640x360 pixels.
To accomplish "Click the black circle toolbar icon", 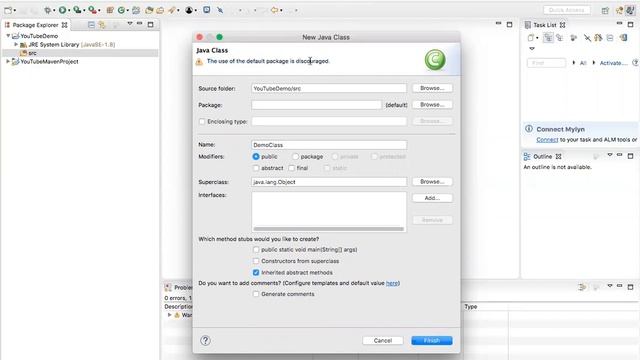I will pyautogui.click(x=189, y=10).
